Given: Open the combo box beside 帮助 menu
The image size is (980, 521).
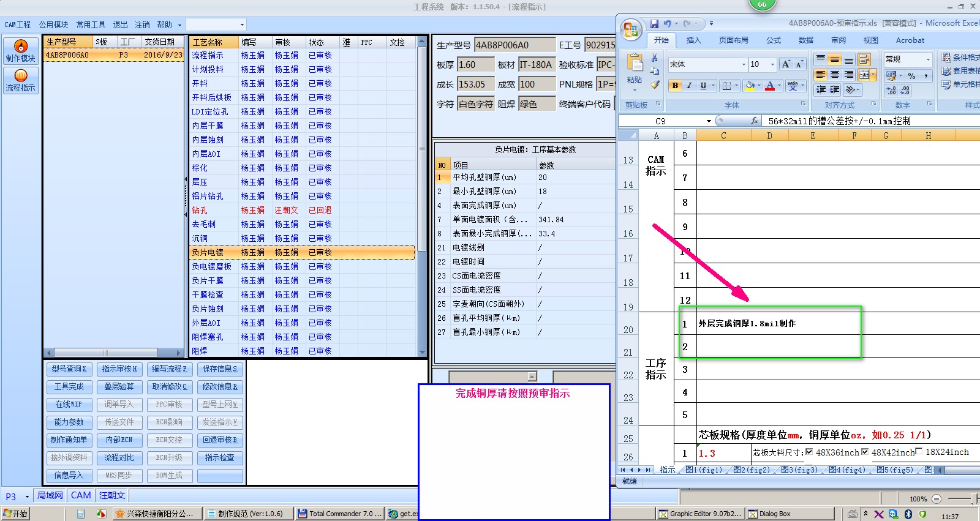Looking at the screenshot, I should pos(216,24).
